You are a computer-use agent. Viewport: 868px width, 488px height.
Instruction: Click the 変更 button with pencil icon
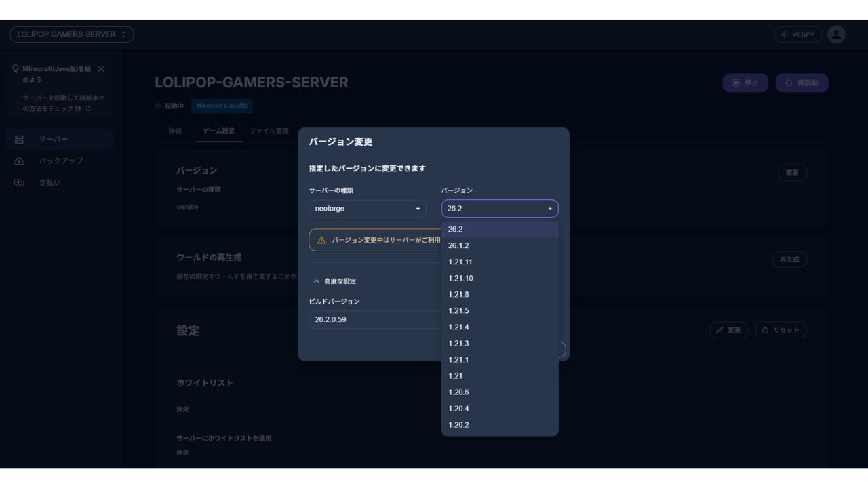tap(729, 330)
